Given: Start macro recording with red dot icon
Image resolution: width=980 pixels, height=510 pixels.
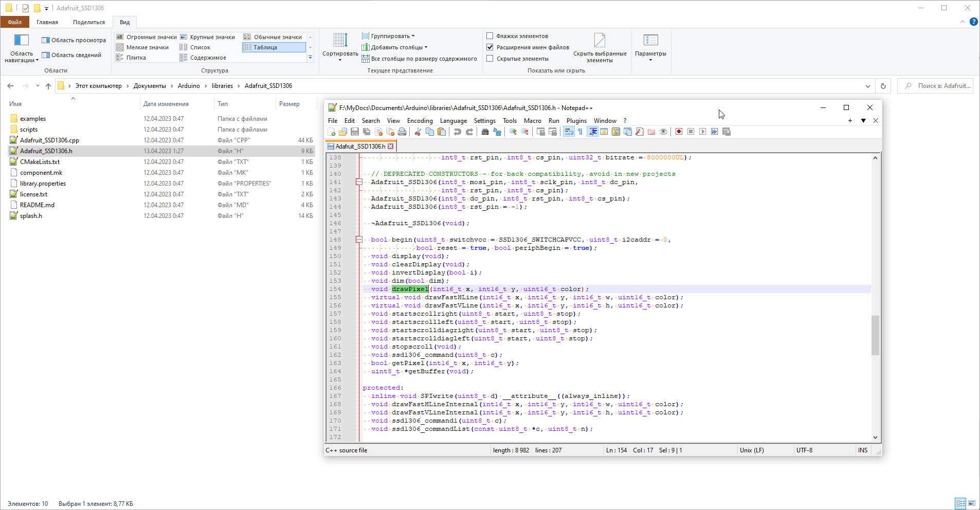Looking at the screenshot, I should point(679,132).
